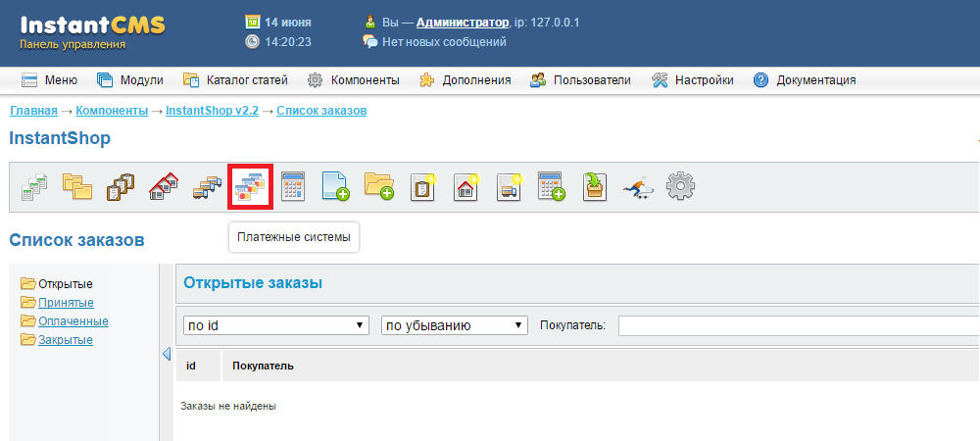Collapse the left sidebar using blue arrow
This screenshot has width=980, height=441.
166,354
